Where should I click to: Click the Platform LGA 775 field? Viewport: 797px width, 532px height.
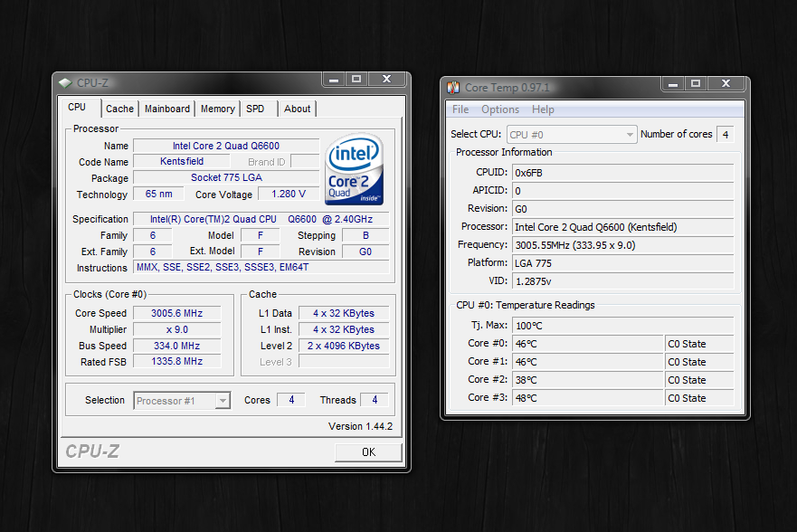click(623, 263)
